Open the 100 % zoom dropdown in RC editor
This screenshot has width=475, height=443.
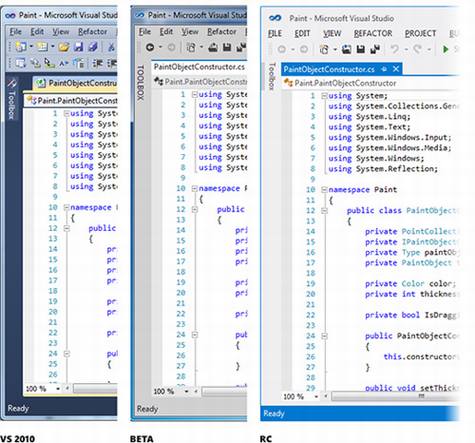coord(316,397)
